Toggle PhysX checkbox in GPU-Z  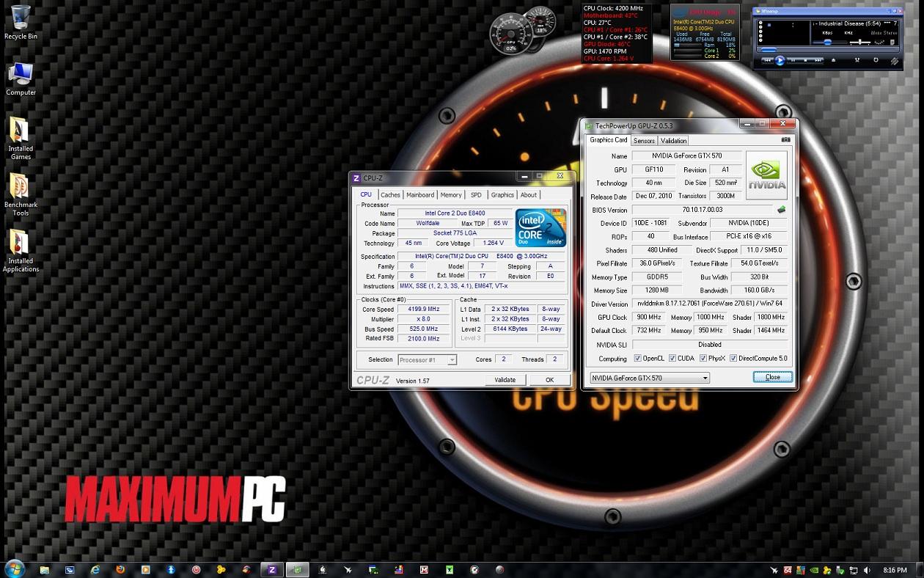click(x=704, y=358)
